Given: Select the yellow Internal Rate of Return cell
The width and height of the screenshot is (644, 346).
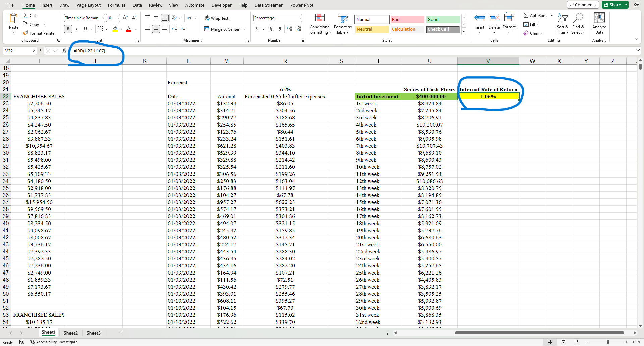Looking at the screenshot, I should (x=488, y=97).
